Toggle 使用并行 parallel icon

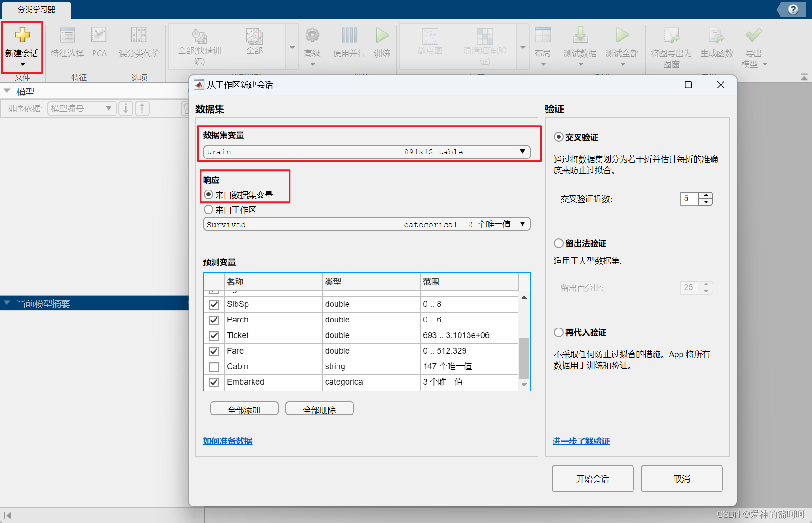349,35
